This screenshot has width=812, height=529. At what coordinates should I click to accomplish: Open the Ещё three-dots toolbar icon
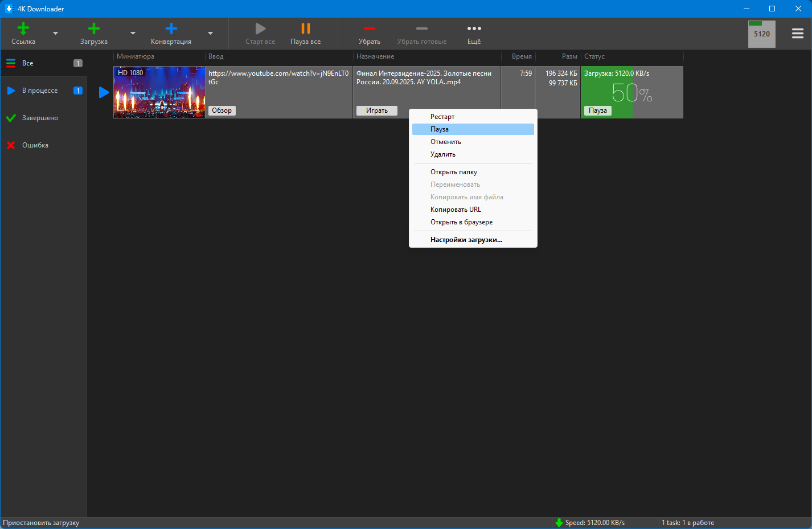[474, 29]
